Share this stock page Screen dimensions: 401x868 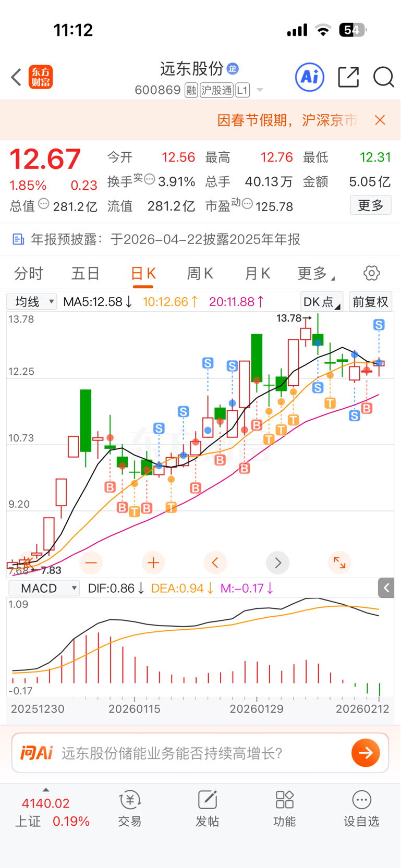pyautogui.click(x=348, y=77)
